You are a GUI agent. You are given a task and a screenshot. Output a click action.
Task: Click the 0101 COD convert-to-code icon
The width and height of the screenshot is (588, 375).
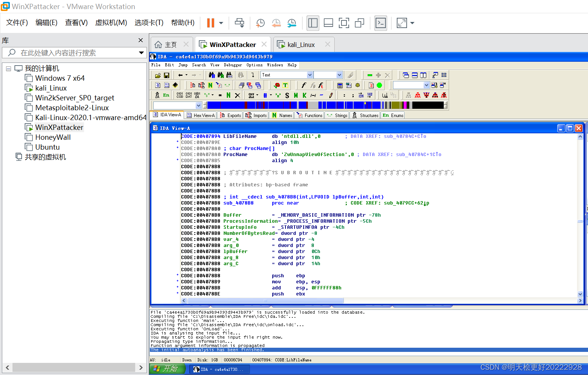[180, 95]
